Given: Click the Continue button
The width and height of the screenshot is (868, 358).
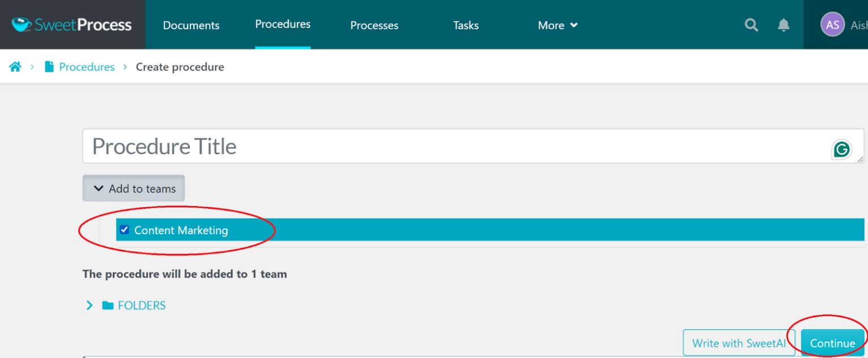Looking at the screenshot, I should pos(832,343).
